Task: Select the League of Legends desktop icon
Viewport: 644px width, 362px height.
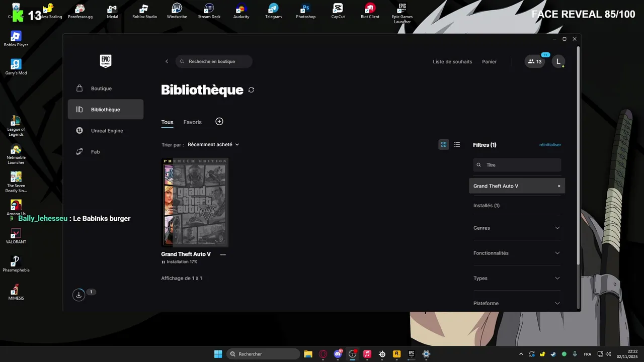Action: click(x=16, y=126)
